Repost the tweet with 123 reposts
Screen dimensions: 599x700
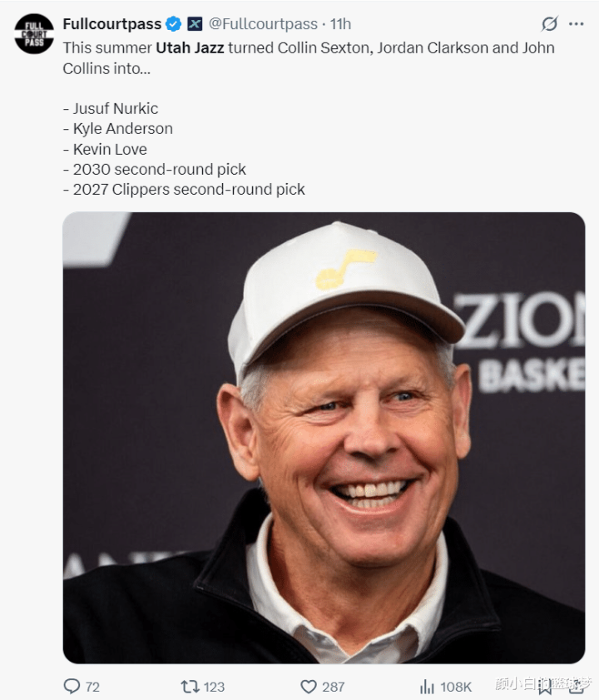(x=191, y=686)
